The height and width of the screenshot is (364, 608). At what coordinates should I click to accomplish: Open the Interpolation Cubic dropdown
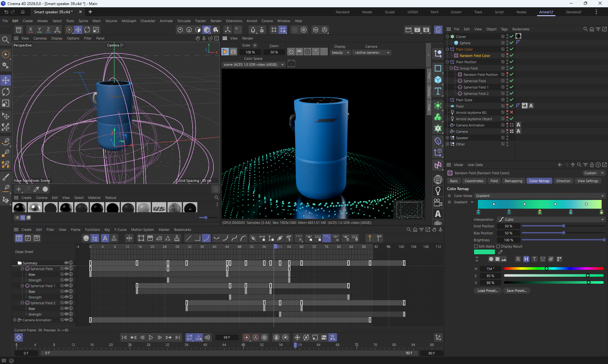pos(551,219)
